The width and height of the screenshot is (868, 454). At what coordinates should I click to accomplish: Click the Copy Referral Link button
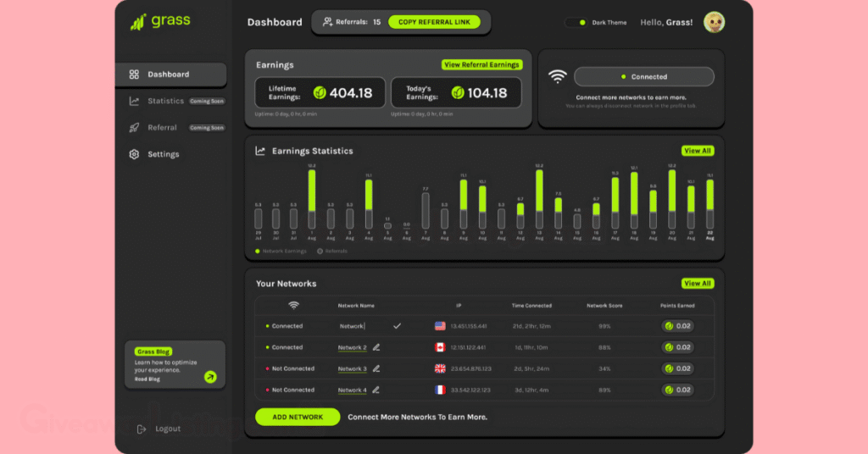(434, 22)
